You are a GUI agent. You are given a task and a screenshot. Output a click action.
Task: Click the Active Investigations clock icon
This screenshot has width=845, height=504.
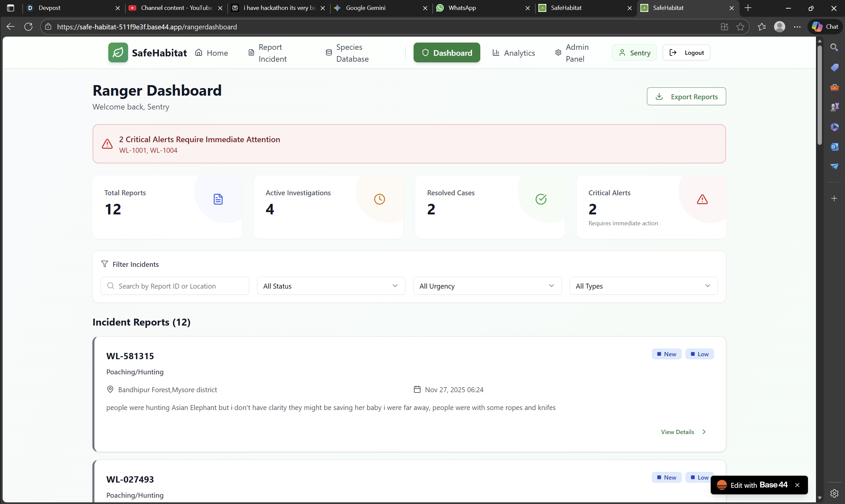(x=379, y=199)
